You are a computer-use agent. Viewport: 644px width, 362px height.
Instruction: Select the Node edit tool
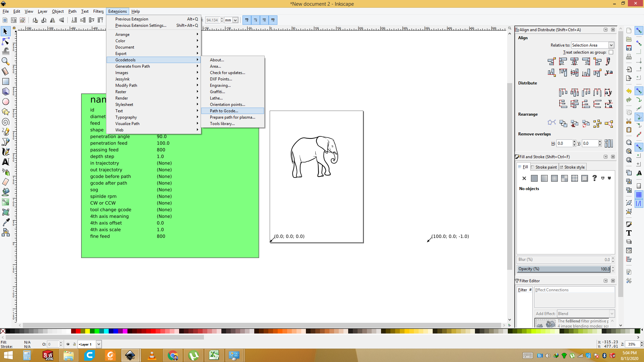pyautogui.click(x=6, y=41)
